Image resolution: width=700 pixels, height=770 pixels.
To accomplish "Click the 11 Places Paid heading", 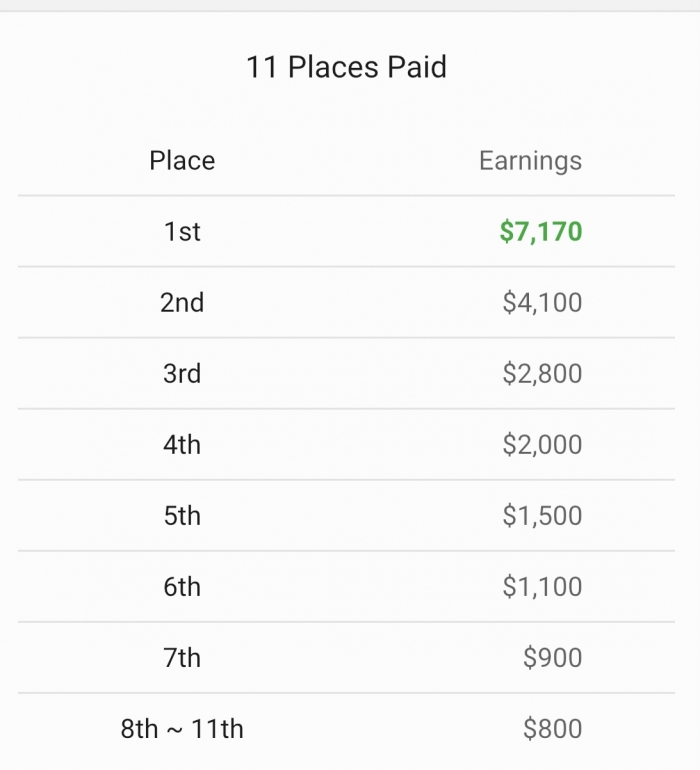I will 346,68.
